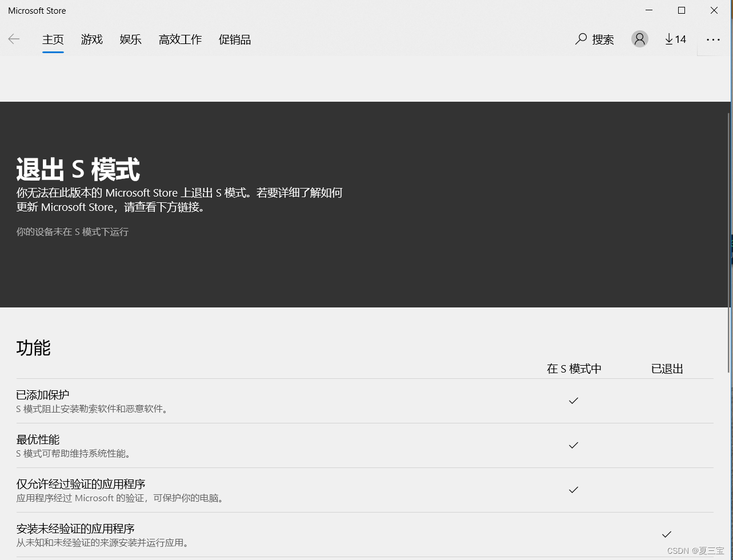Go back with the arrow icon
This screenshot has width=733, height=560.
tap(14, 39)
